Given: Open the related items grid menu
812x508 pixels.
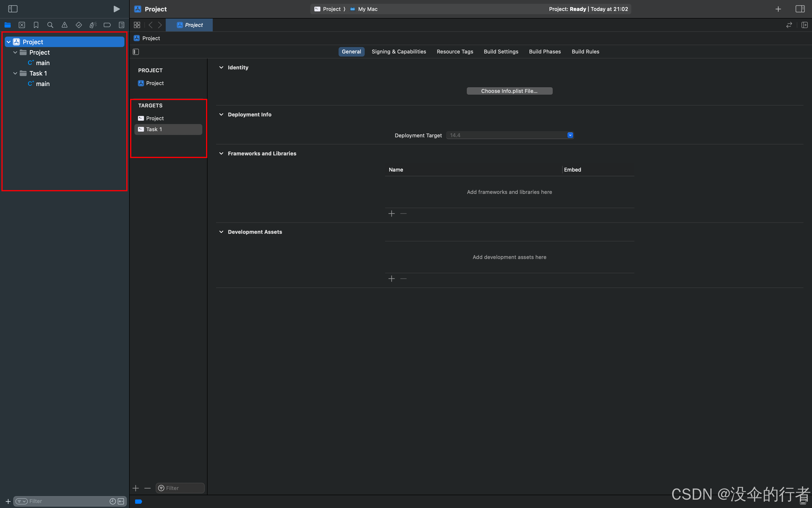Looking at the screenshot, I should (x=137, y=25).
